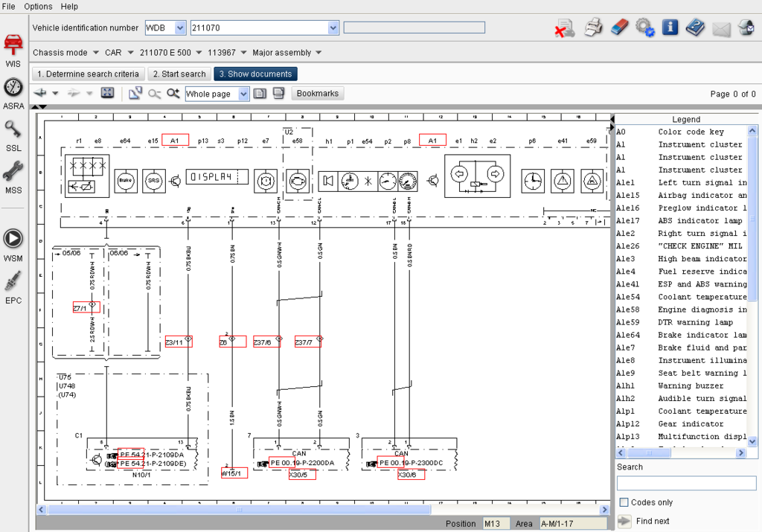Open the WDB prefix dropdown
The image size is (762, 532).
point(180,28)
